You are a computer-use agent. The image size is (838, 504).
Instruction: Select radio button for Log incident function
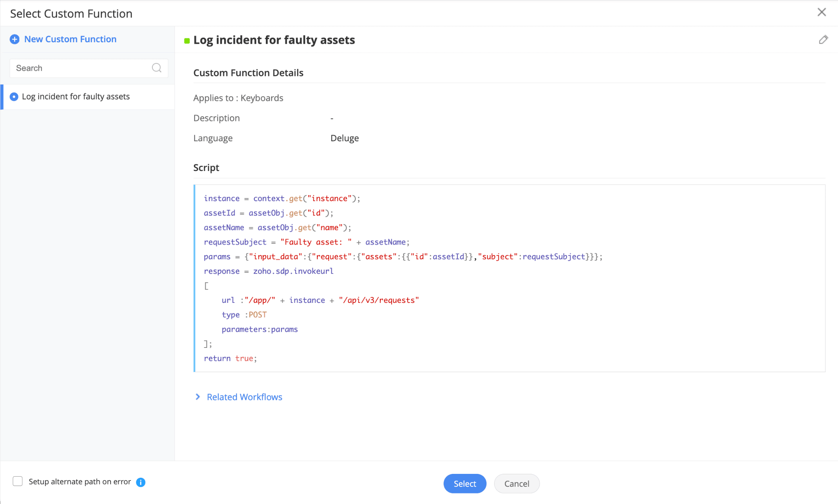coord(14,97)
